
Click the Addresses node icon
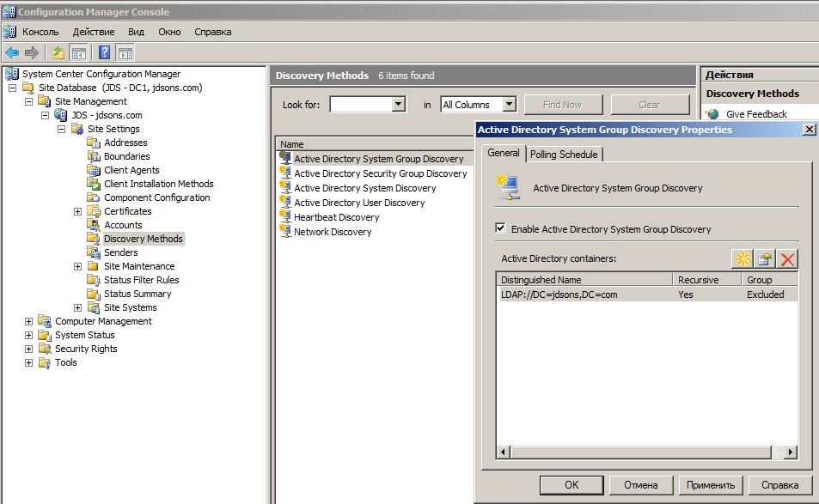[94, 143]
